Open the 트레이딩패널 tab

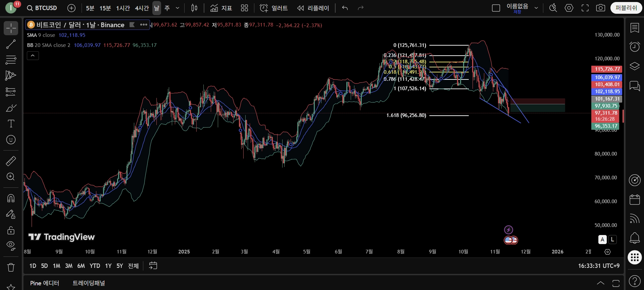pos(89,283)
